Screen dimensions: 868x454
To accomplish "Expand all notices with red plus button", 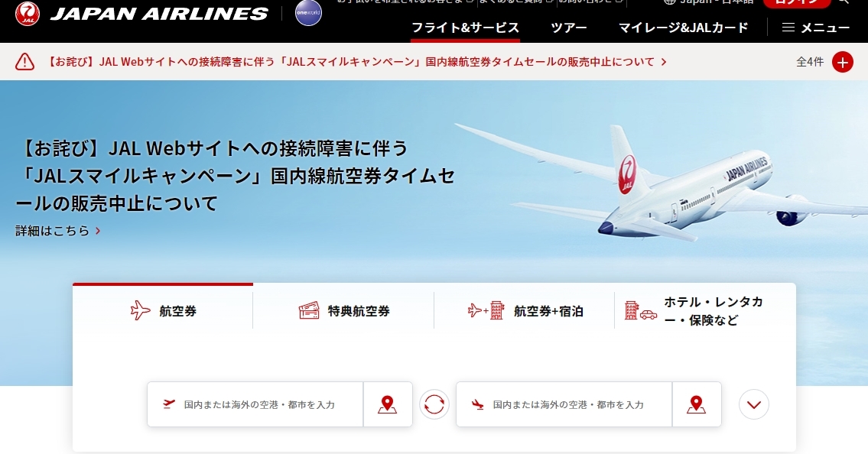I will (x=843, y=62).
